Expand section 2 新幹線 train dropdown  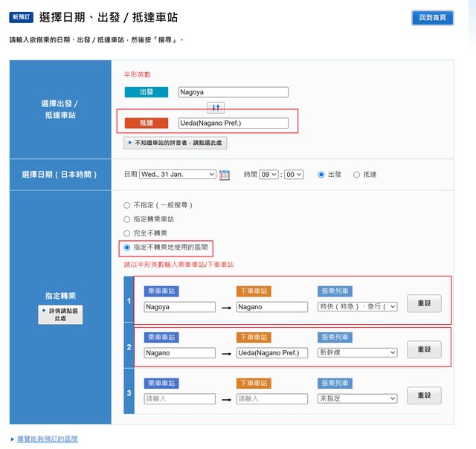click(358, 352)
